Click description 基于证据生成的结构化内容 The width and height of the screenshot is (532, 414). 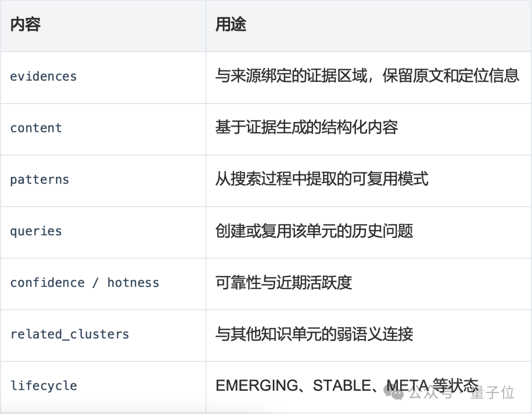[306, 127]
